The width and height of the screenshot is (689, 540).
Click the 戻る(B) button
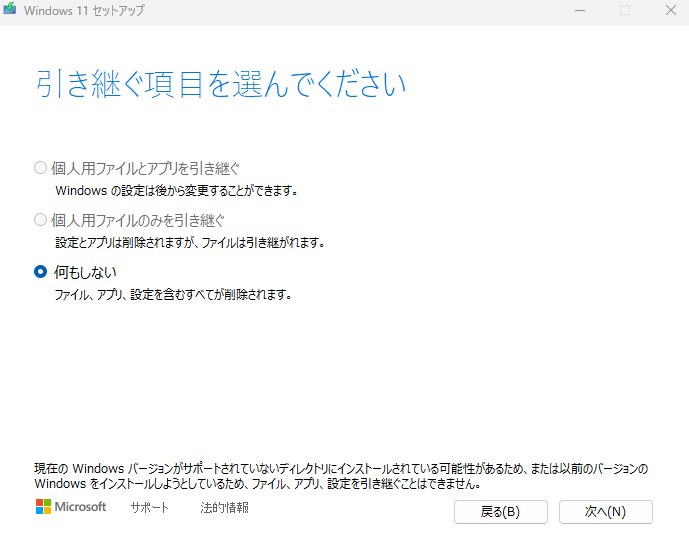click(x=500, y=512)
